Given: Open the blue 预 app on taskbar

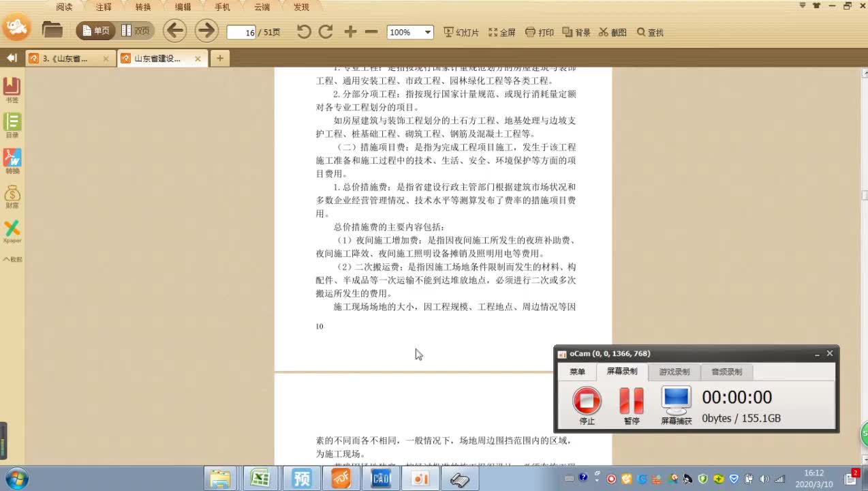Looking at the screenshot, I should click(300, 479).
